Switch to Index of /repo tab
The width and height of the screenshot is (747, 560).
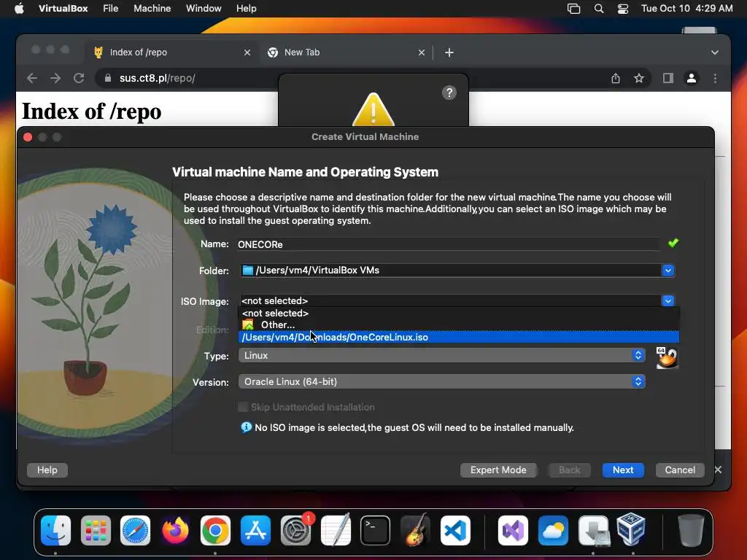173,52
